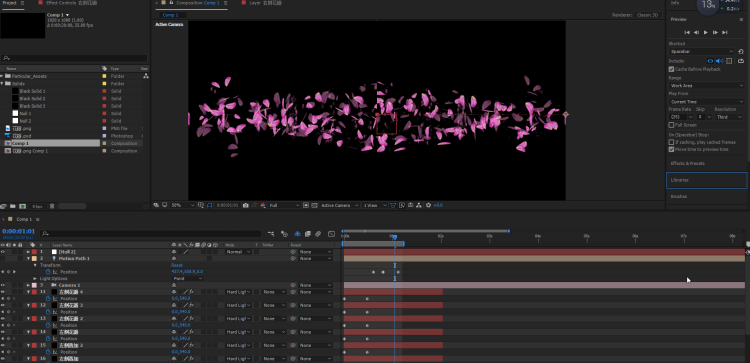Toggle the Shy layers switch in timeline header

[298, 234]
